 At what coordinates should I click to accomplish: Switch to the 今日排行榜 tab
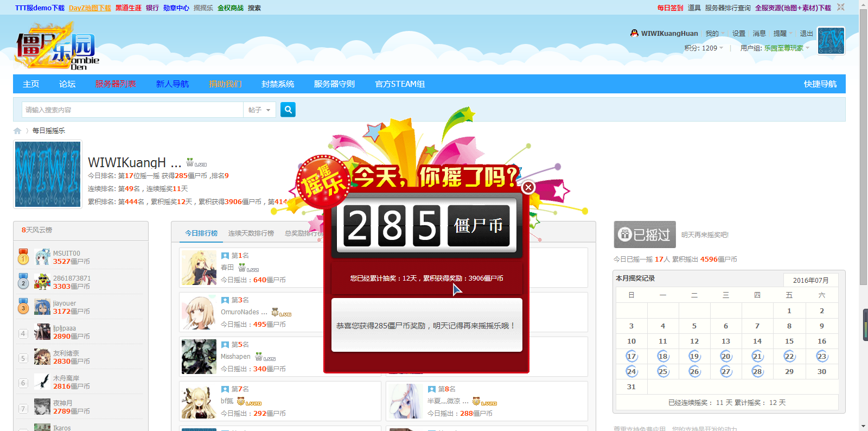point(201,233)
